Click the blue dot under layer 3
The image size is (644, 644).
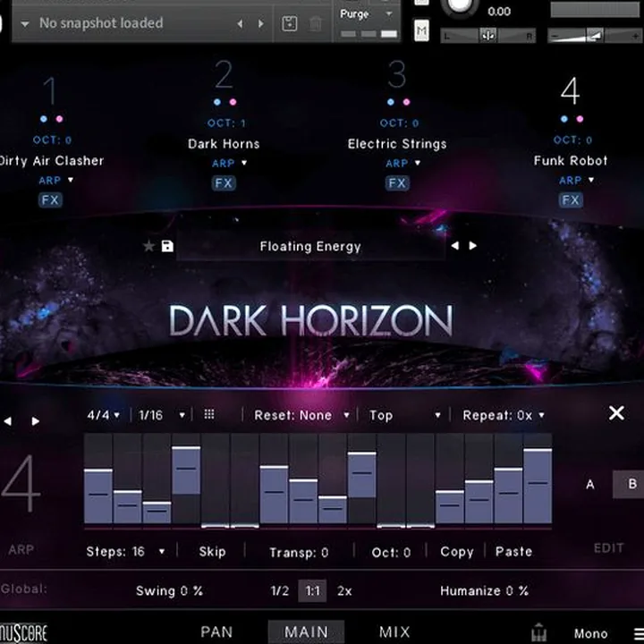coord(391,102)
